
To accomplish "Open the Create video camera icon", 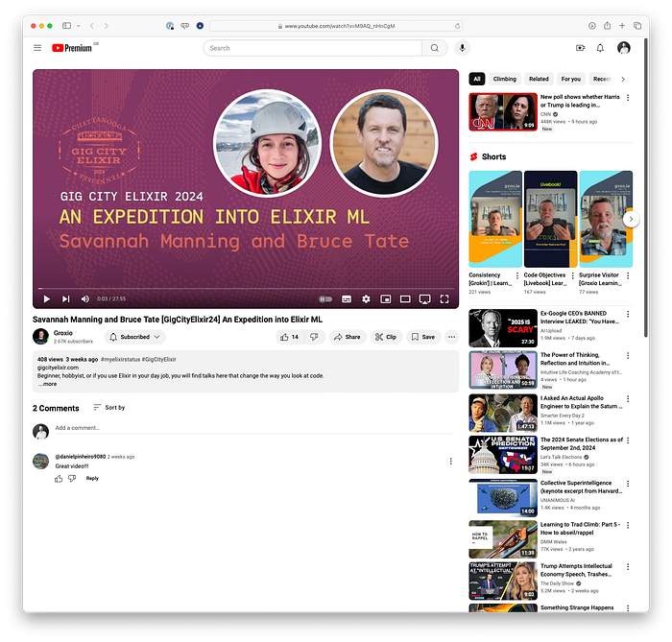I will (x=580, y=48).
